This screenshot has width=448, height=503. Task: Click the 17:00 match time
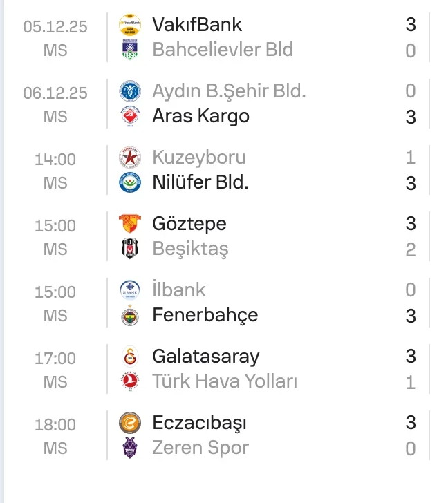point(55,358)
